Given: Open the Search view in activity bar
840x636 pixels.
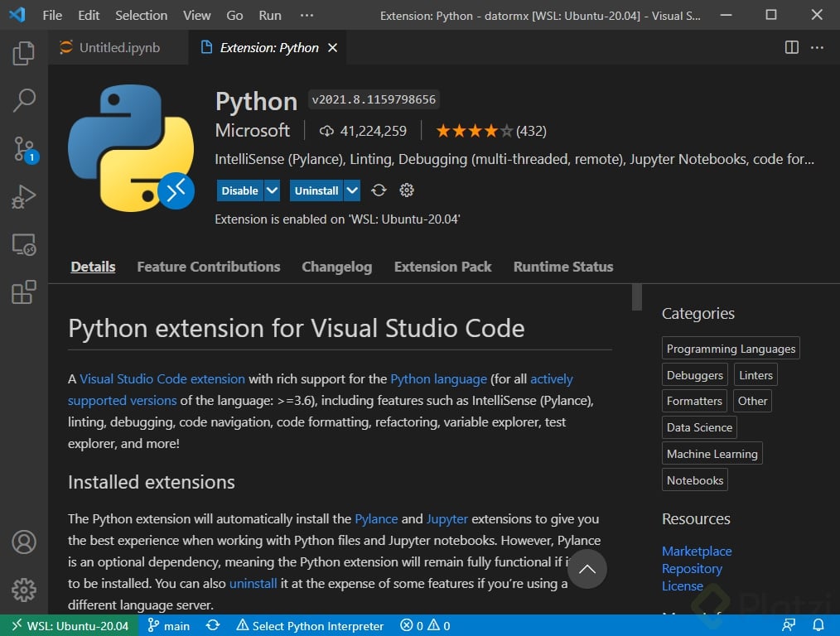Looking at the screenshot, I should point(23,100).
